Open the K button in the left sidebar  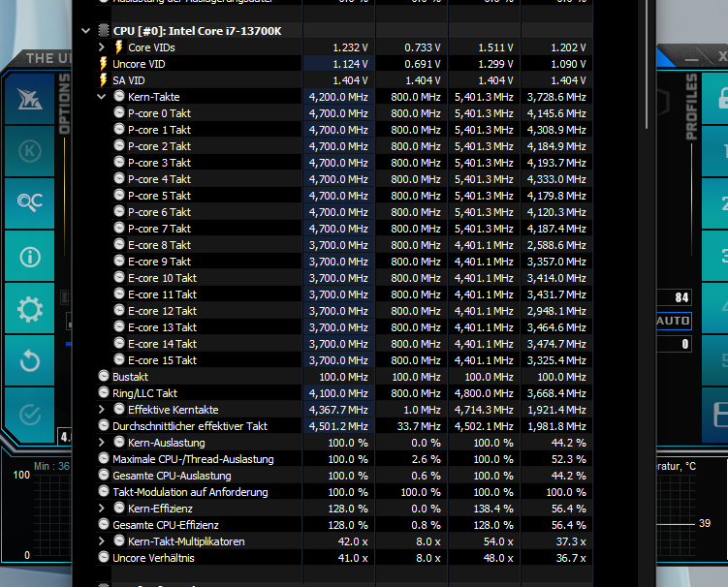[x=30, y=151]
